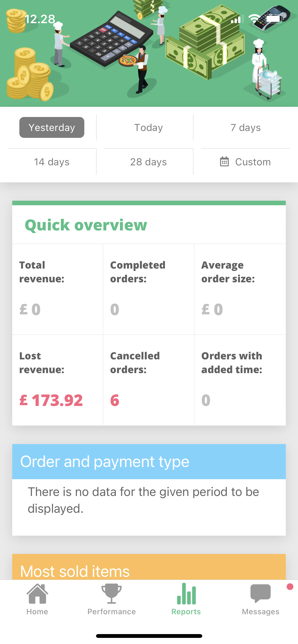The height and width of the screenshot is (644, 298).
Task: Open Messages speech bubble icon
Action: point(260,594)
